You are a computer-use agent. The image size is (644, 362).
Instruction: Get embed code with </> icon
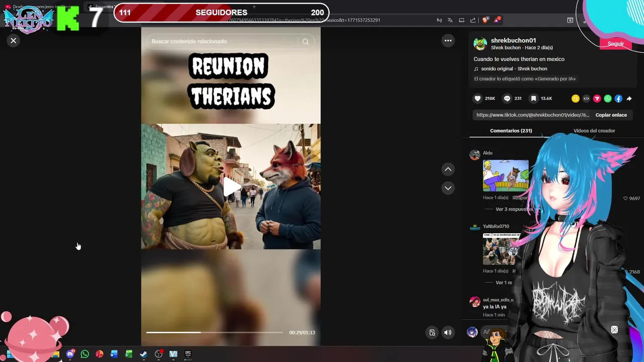586,99
